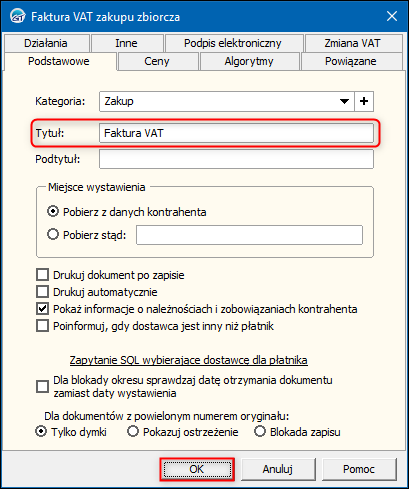Click into the Tytuł text field
Screen dimensions: 409x489
coord(236,133)
